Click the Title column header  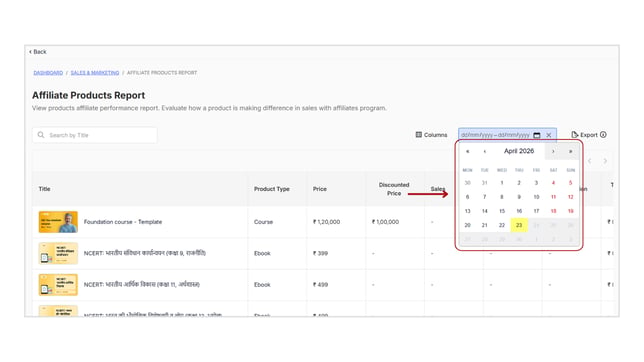pos(44,189)
